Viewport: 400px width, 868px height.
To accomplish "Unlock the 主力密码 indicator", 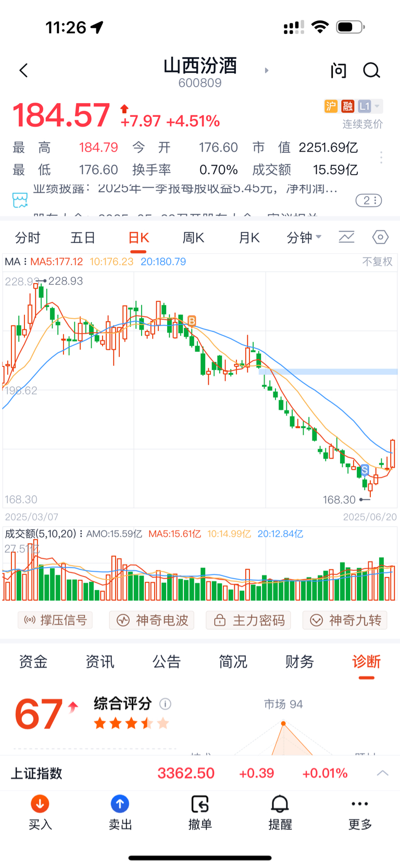I will (248, 620).
